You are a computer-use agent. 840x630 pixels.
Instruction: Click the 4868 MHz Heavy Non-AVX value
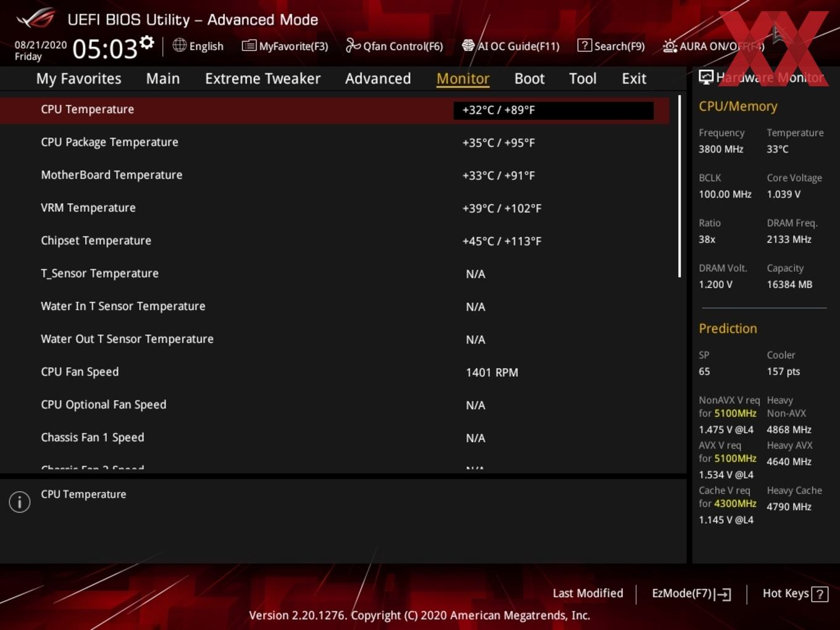pos(789,429)
